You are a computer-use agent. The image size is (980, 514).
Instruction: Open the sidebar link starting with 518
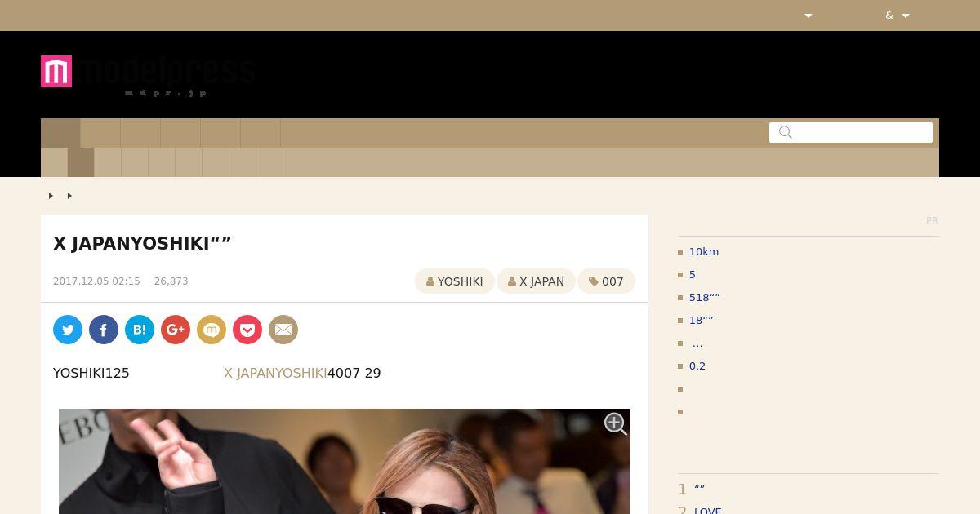click(705, 298)
